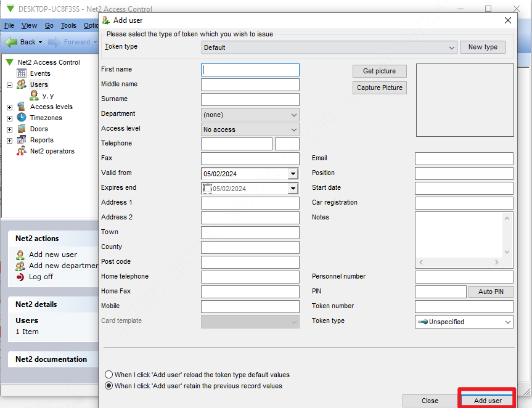Select reload token type default values option
Viewport: 532px width, 408px height.
109,375
